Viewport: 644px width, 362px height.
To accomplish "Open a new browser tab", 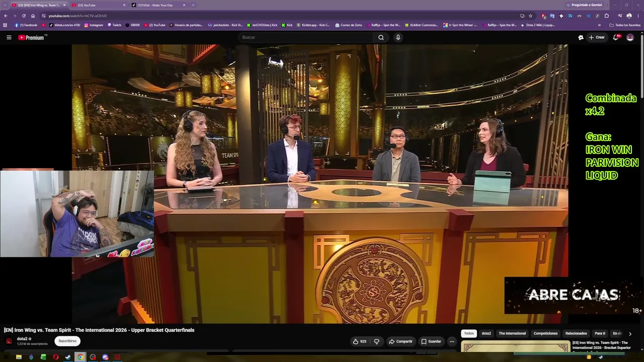I will tap(193, 5).
